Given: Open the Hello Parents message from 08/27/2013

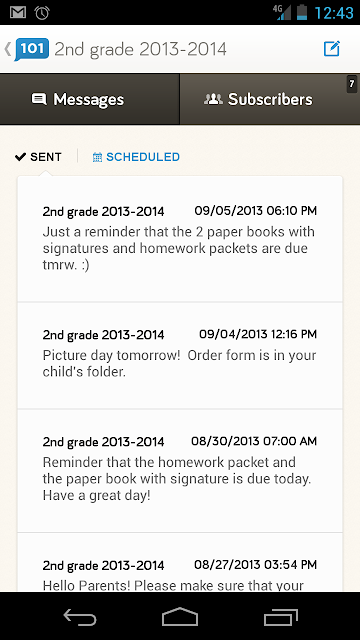Looking at the screenshot, I should coord(180,562).
